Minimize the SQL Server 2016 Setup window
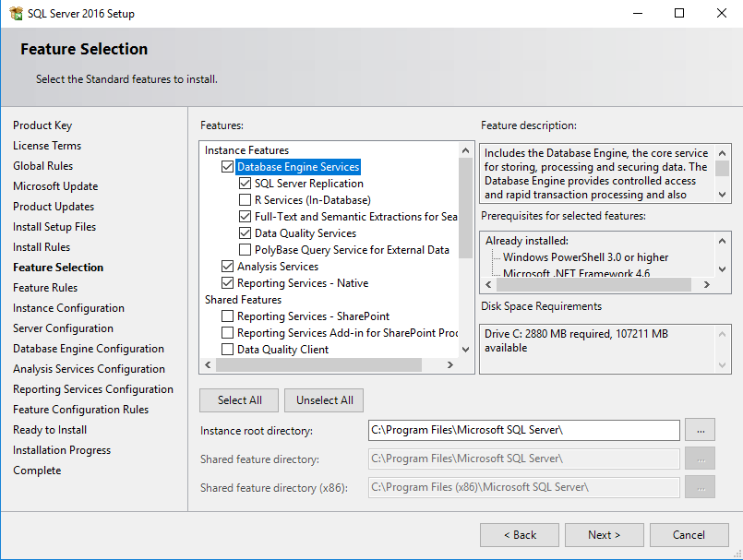This screenshot has width=743, height=560. click(x=638, y=13)
